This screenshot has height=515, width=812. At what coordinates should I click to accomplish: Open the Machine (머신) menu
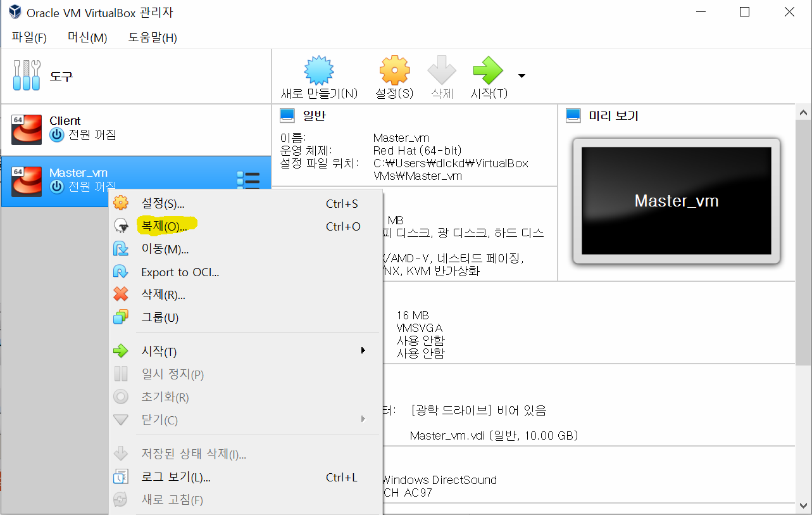(x=87, y=37)
